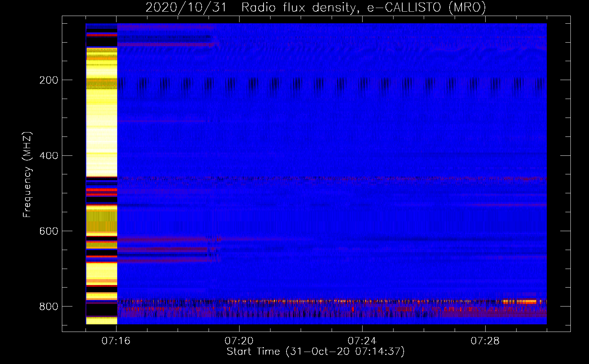Click the 07:24 time tick label
Viewport: 589px width, 364px height.
(362, 341)
